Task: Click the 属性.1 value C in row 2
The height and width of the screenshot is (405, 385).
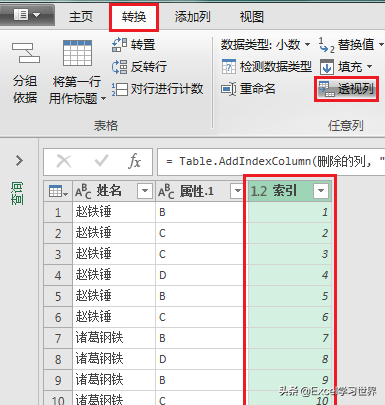Action: [199, 233]
